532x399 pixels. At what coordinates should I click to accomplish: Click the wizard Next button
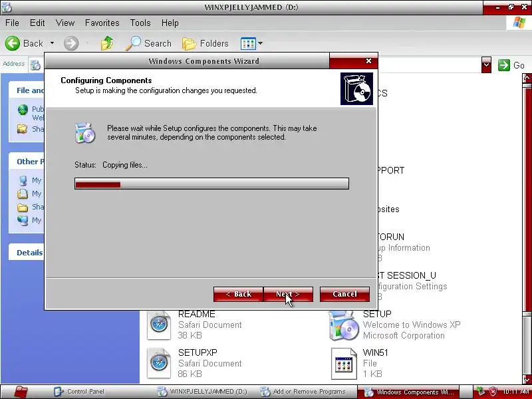pos(288,294)
